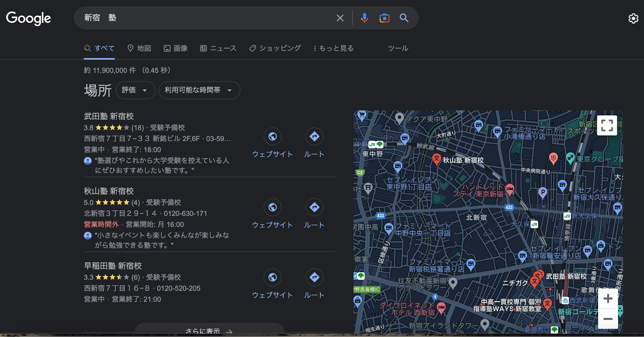The image size is (644, 337).
Task: Click the parking P marker on map
Action: [x=543, y=193]
